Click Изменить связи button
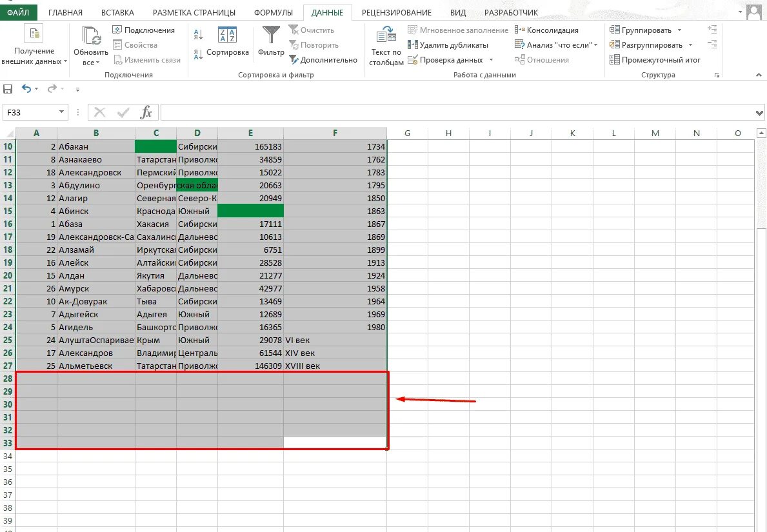This screenshot has width=767, height=532. coord(147,60)
